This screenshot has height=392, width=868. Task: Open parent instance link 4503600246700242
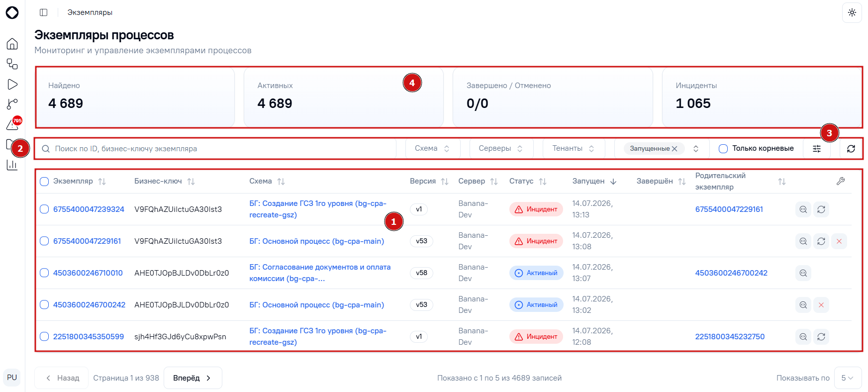click(x=731, y=273)
